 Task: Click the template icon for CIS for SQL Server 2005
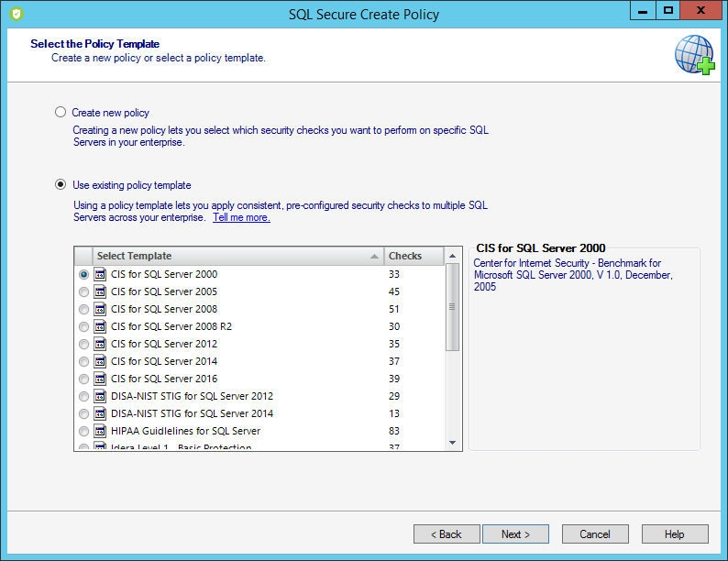100,291
